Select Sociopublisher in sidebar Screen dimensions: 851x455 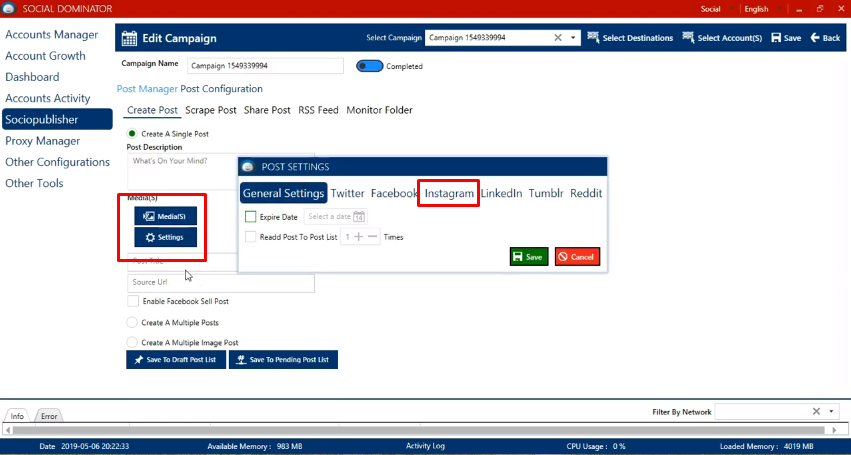click(x=57, y=119)
